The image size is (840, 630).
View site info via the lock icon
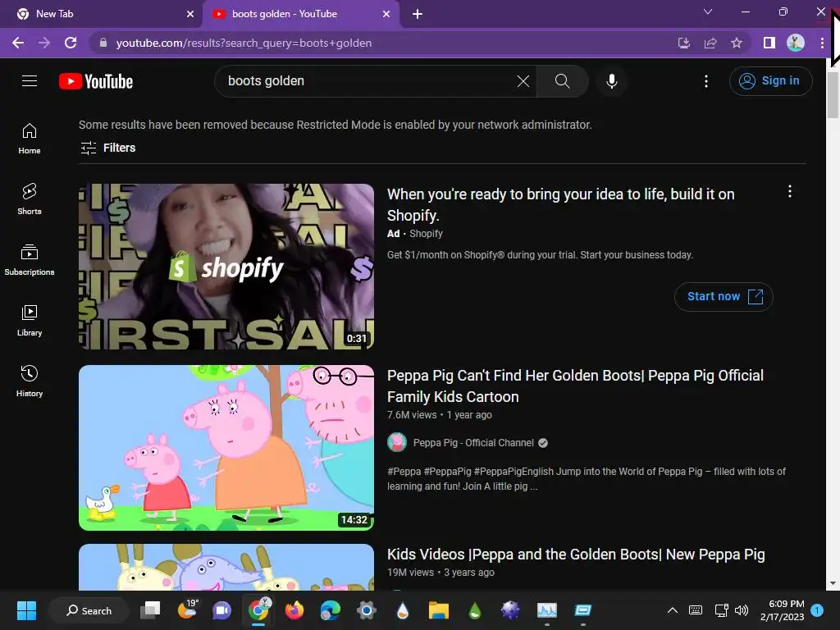coord(103,43)
